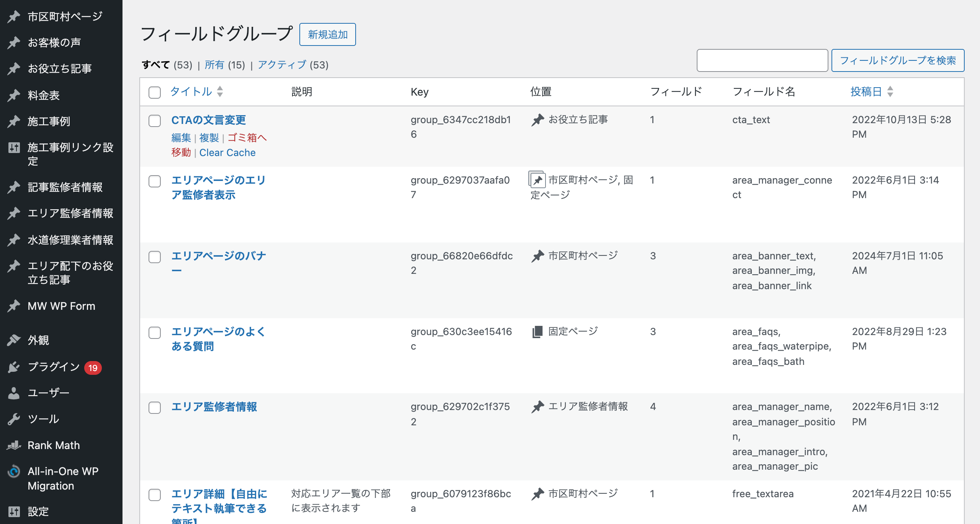This screenshot has width=980, height=524.
Task: Click the Appearance paintbrush icon
Action: pyautogui.click(x=14, y=340)
